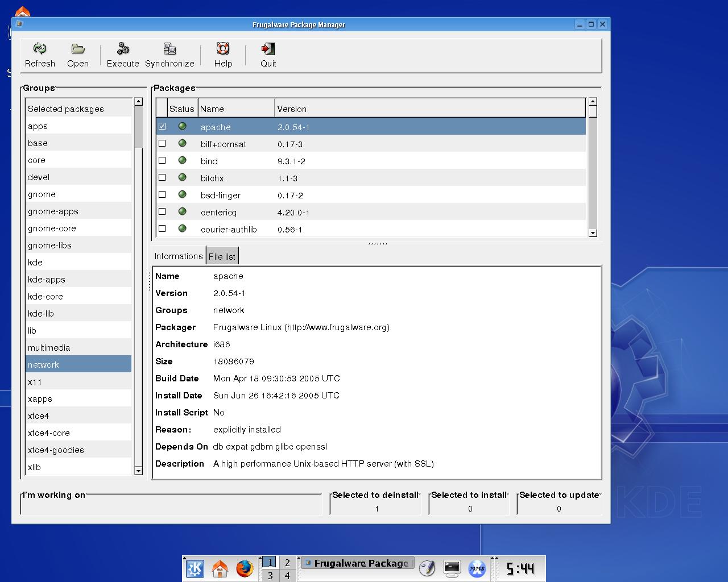728x582 pixels.
Task: Select the Selected packages group
Action: coord(78,109)
